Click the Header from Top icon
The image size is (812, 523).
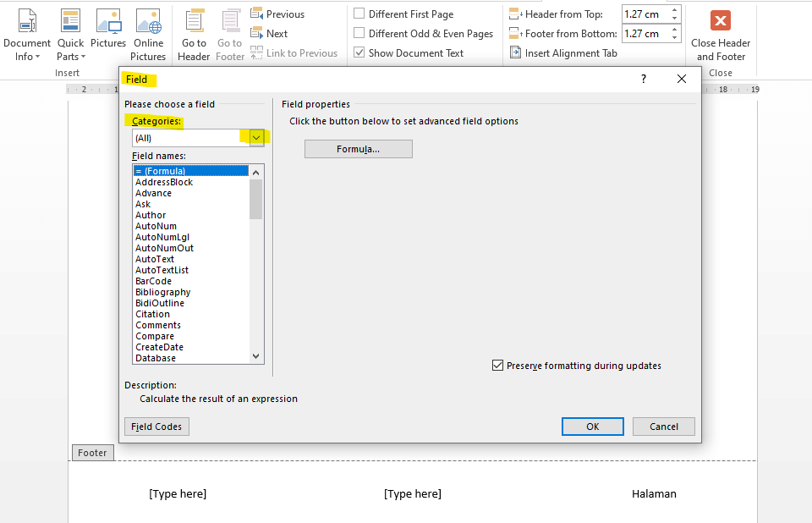tap(515, 14)
